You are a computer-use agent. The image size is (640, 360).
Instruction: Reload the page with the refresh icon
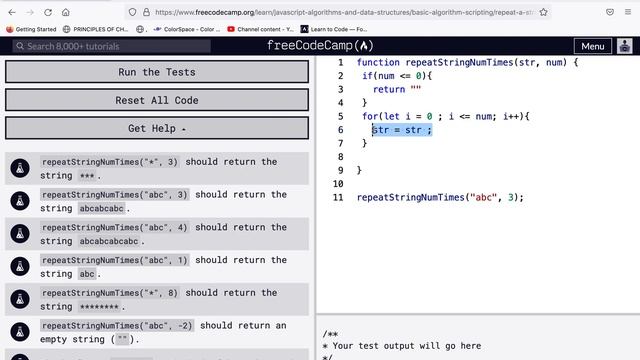coord(48,12)
